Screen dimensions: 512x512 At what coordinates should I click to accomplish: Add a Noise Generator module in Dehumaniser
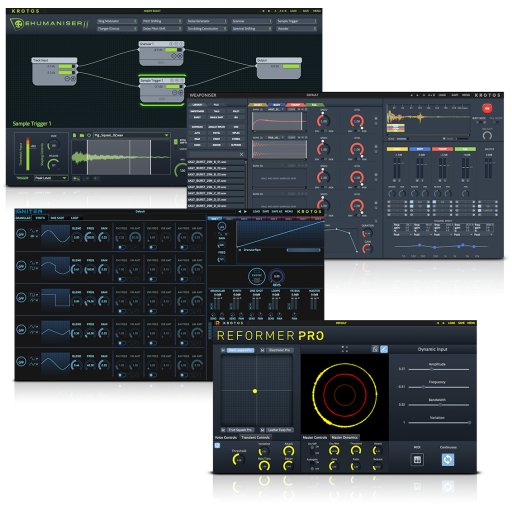click(207, 21)
